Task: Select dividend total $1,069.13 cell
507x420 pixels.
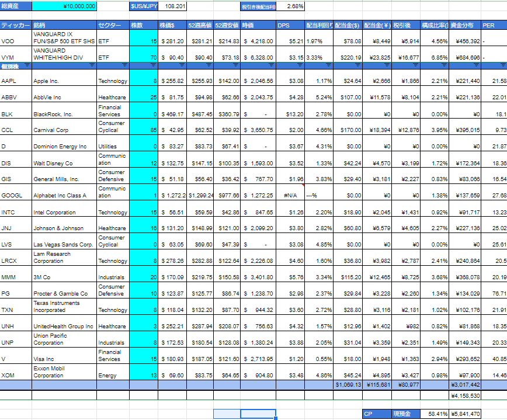Action: (348, 385)
